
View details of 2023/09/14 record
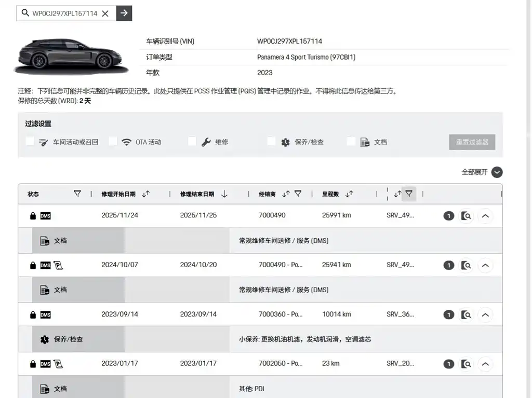(x=466, y=315)
